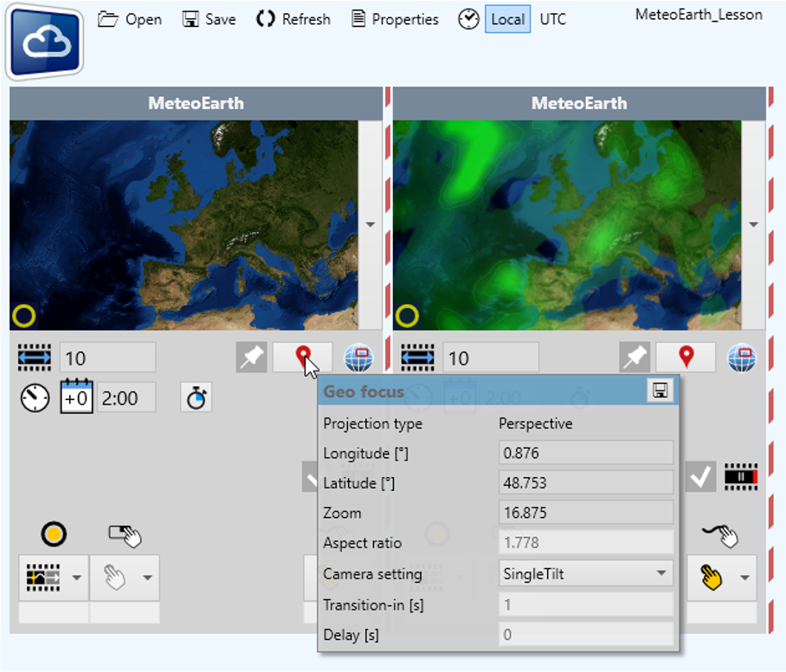Click the clock icon beside Local
Screen dimensions: 786x672
coord(468,20)
